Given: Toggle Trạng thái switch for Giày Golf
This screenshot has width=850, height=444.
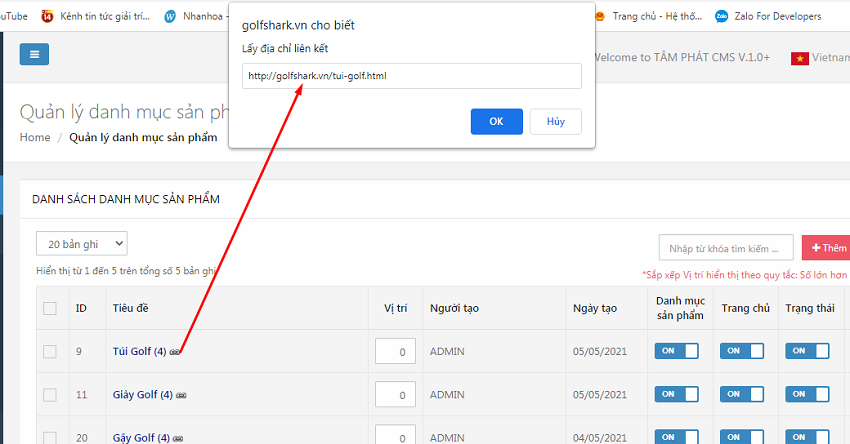Looking at the screenshot, I should click(807, 394).
